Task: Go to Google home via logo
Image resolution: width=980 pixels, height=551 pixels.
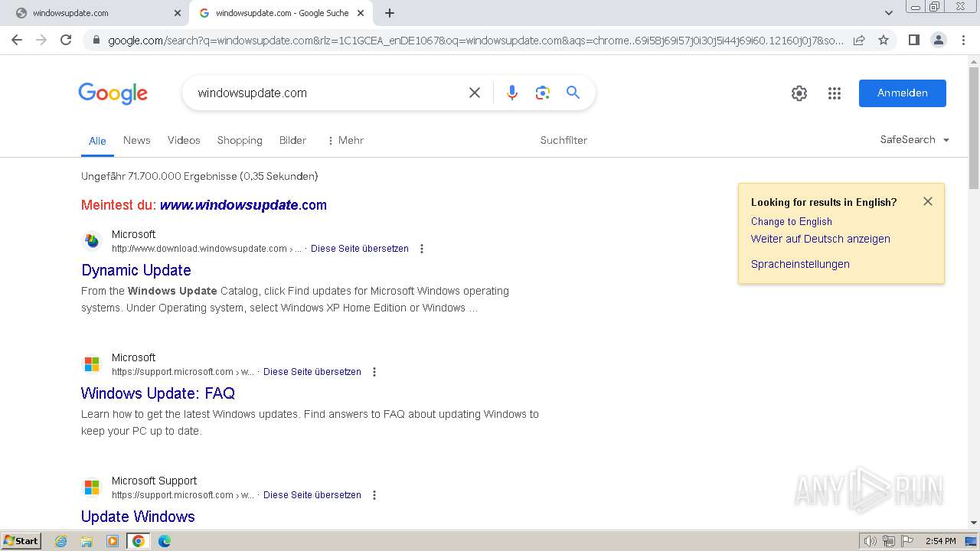Action: click(113, 93)
